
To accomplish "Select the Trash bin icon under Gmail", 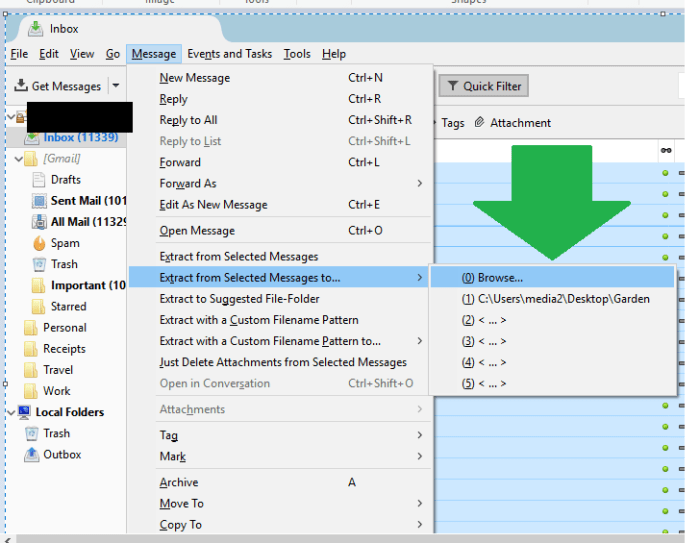I will coord(39,264).
